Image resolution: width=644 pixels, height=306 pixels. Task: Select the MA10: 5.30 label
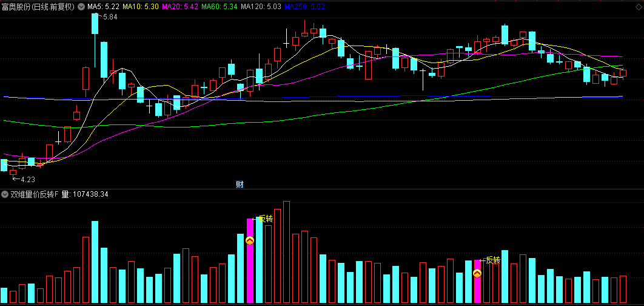pos(141,7)
